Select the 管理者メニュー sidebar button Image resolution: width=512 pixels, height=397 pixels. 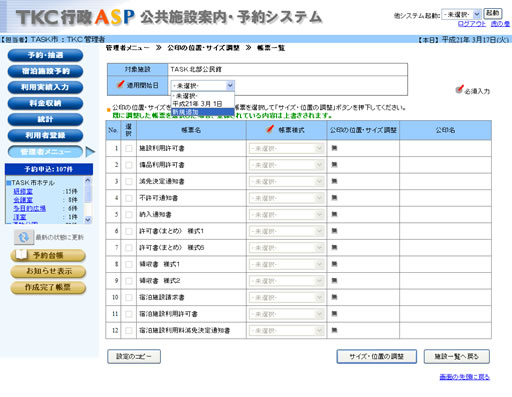45,152
